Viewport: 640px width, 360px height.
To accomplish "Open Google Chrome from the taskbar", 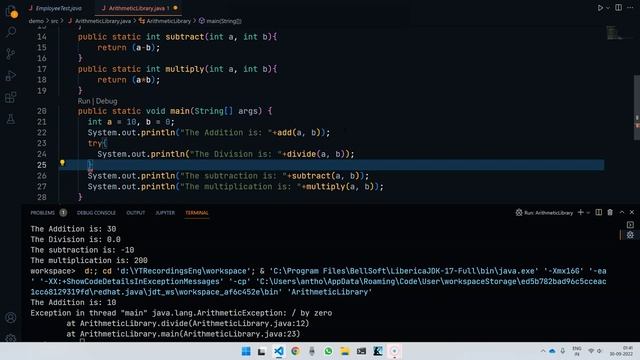I will tap(296, 351).
